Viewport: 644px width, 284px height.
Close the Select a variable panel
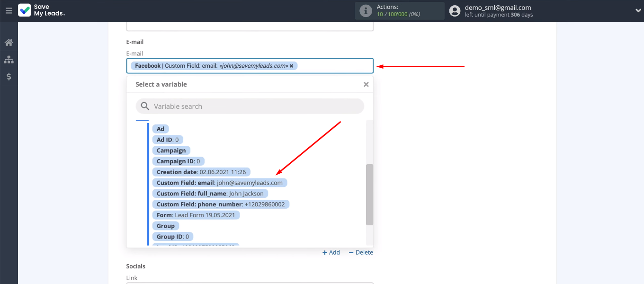pos(366,84)
